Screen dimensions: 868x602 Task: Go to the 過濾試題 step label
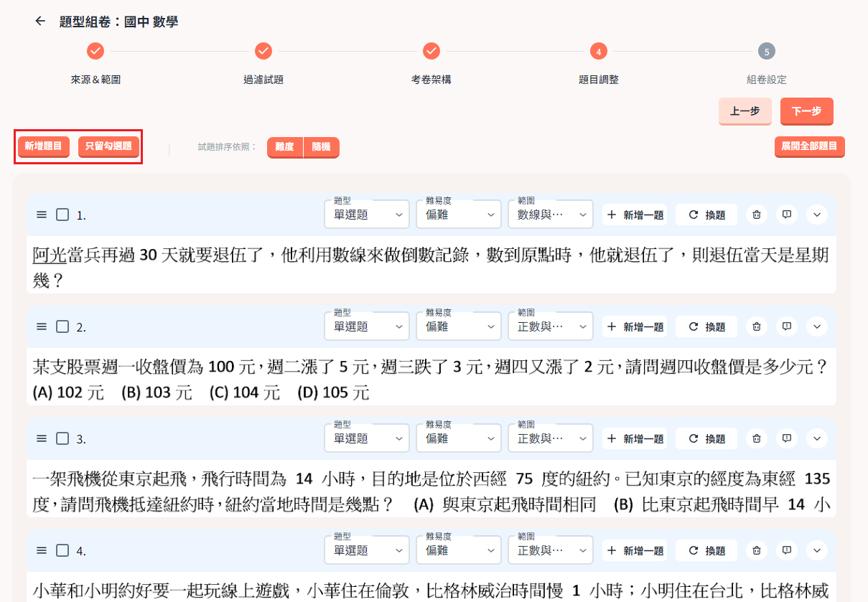click(x=263, y=80)
